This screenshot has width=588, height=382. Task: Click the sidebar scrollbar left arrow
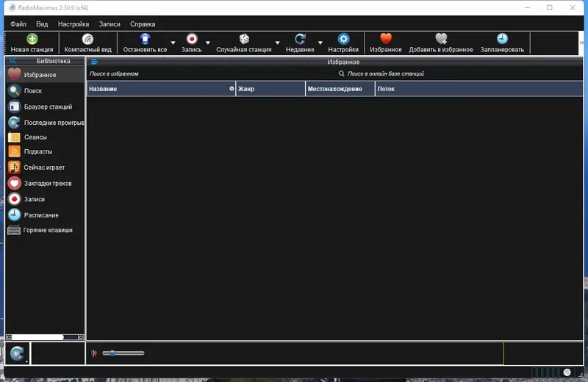tap(9, 337)
